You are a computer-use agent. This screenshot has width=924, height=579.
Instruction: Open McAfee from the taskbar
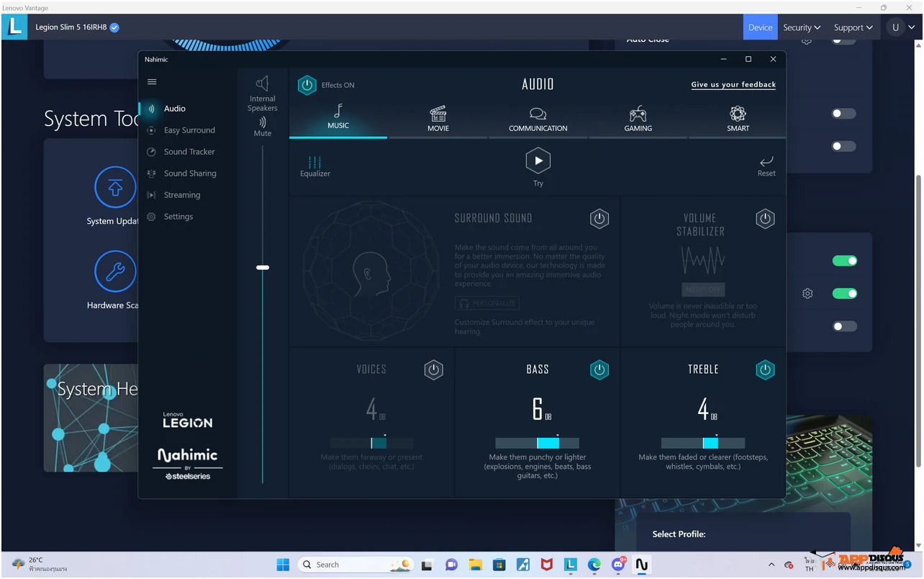tap(546, 565)
